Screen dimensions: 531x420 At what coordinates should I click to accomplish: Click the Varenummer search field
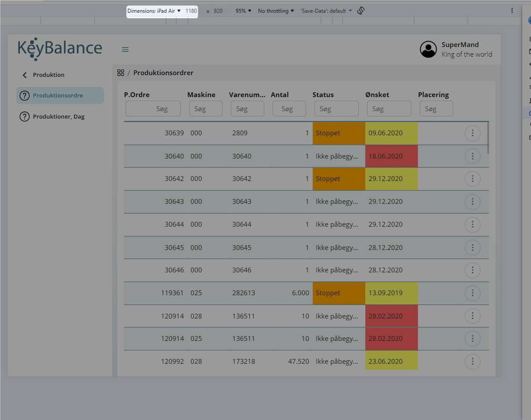pyautogui.click(x=247, y=109)
